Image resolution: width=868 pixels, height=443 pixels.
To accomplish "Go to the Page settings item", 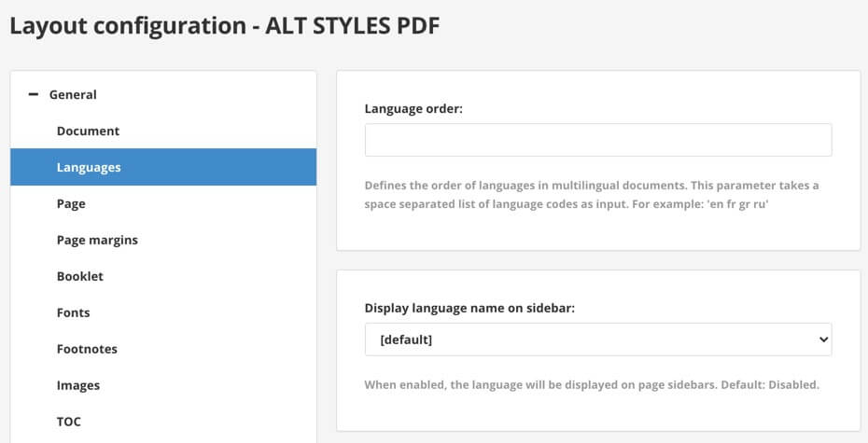I will (71, 203).
